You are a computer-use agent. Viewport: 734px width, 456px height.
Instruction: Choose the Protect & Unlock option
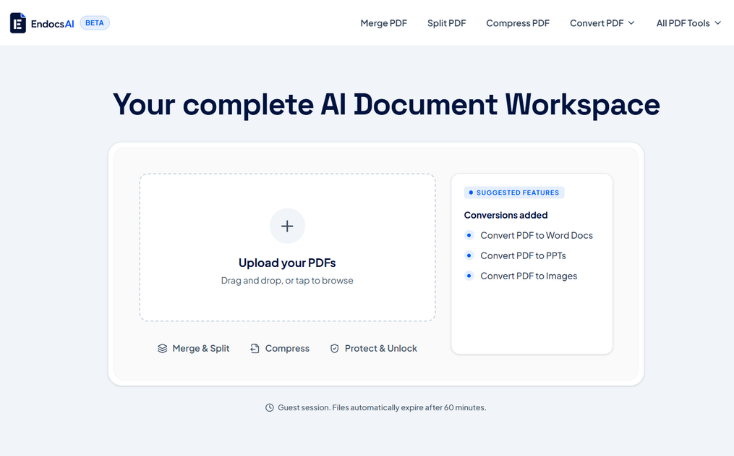[x=374, y=348]
